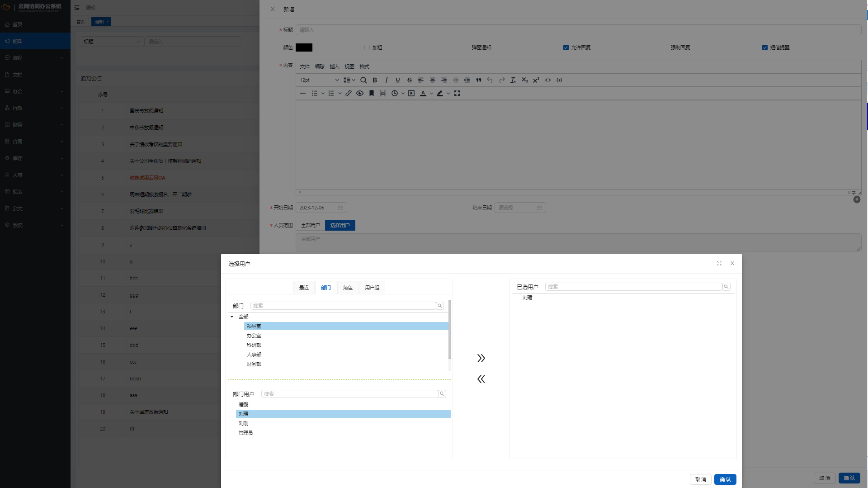
Task: Insert a page break
Action: click(x=383, y=93)
